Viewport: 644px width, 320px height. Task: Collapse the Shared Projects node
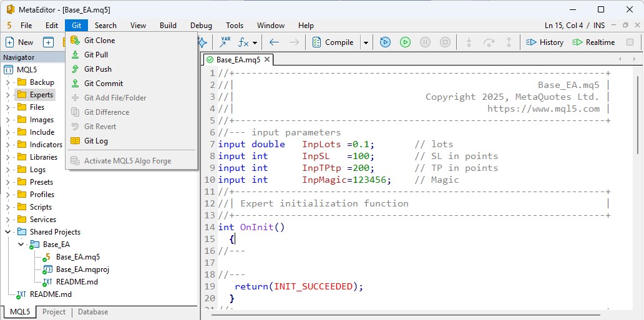coord(8,232)
